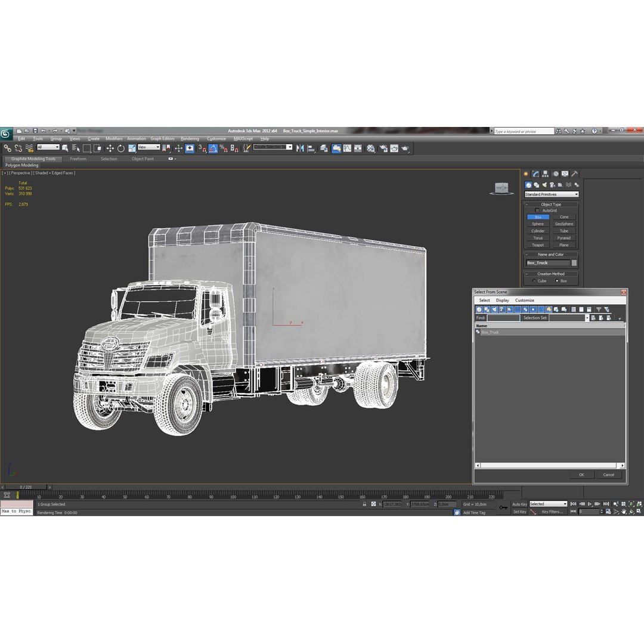This screenshot has width=644, height=644.
Task: Toggle Set Key mode
Action: (519, 512)
